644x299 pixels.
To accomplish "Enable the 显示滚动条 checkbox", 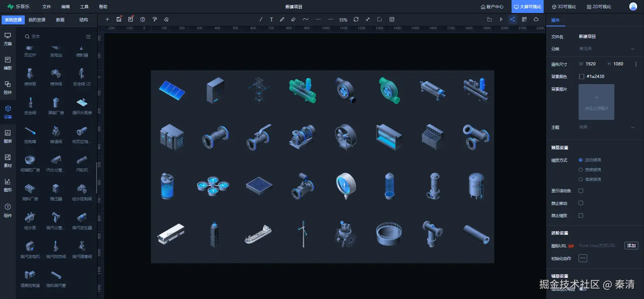I will click(581, 191).
